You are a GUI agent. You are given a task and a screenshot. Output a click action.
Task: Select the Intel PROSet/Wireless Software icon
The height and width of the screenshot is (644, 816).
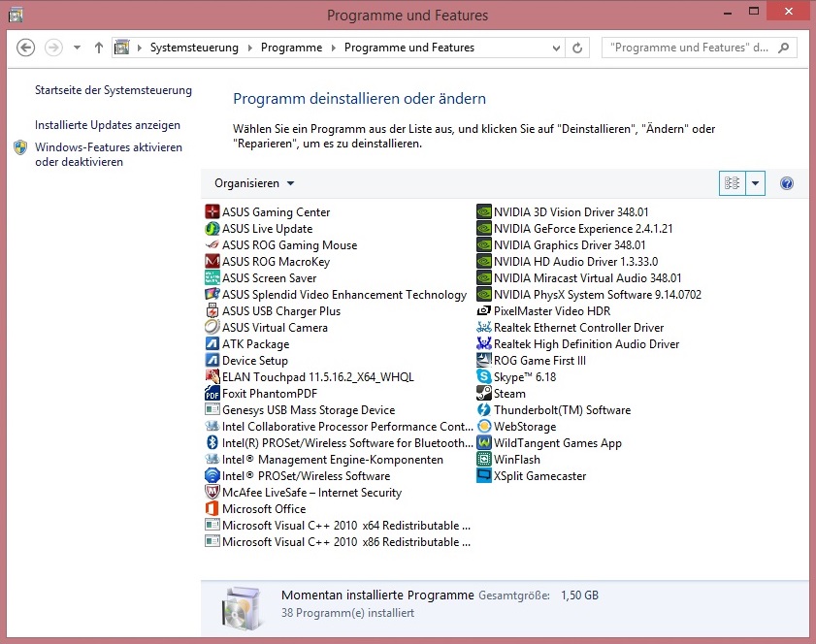(212, 475)
